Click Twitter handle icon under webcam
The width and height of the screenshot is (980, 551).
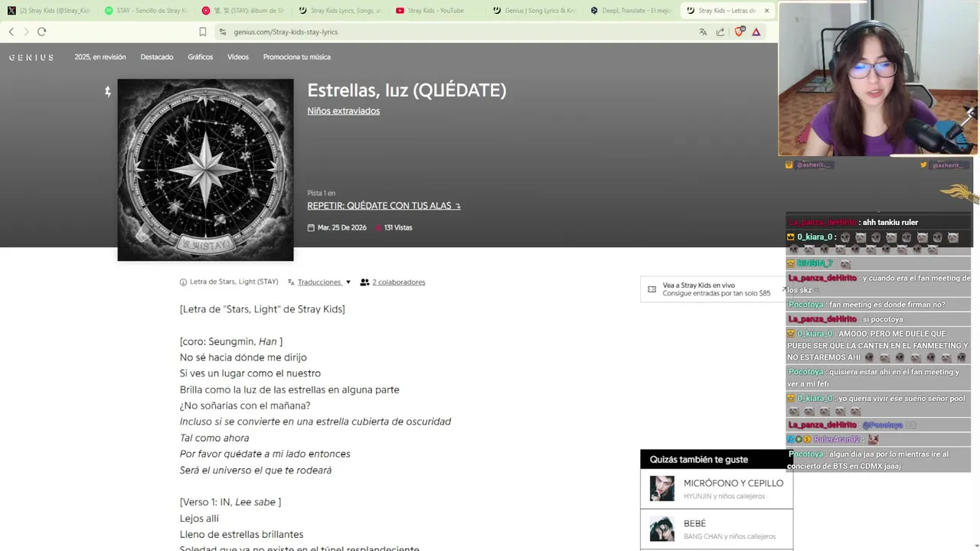click(x=924, y=165)
